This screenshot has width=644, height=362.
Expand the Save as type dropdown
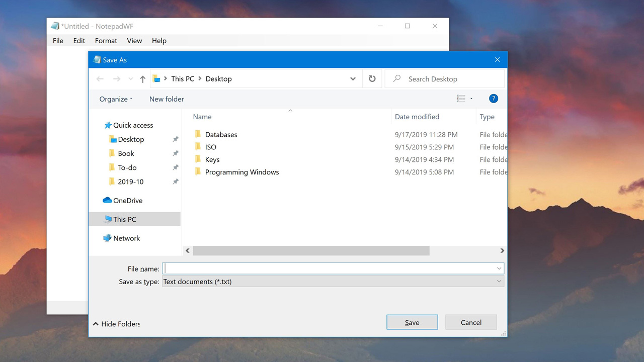pyautogui.click(x=499, y=282)
